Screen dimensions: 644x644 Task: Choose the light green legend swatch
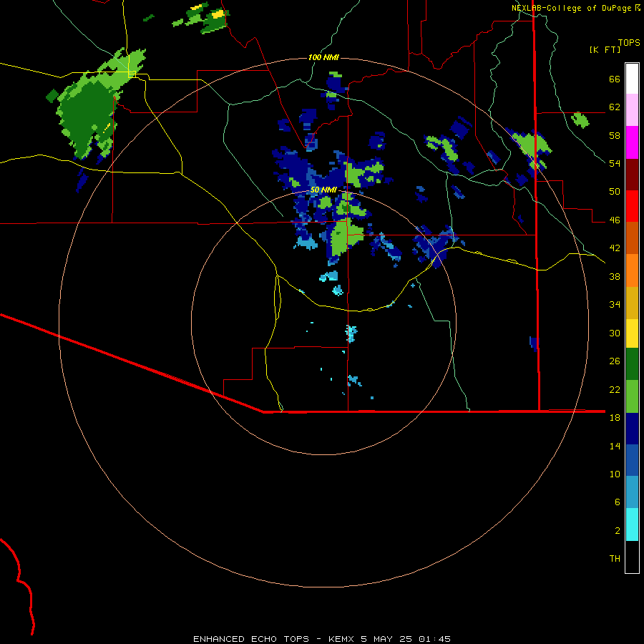tap(632, 396)
